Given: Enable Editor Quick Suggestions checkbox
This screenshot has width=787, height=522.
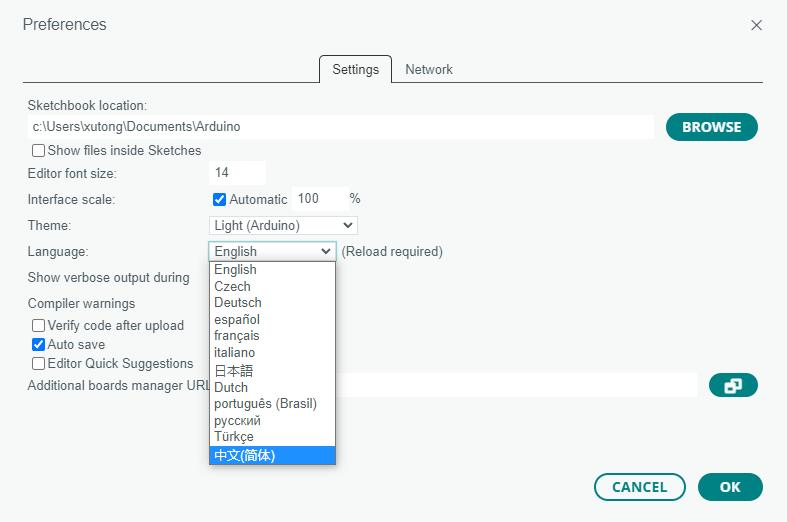Looking at the screenshot, I should pos(39,364).
